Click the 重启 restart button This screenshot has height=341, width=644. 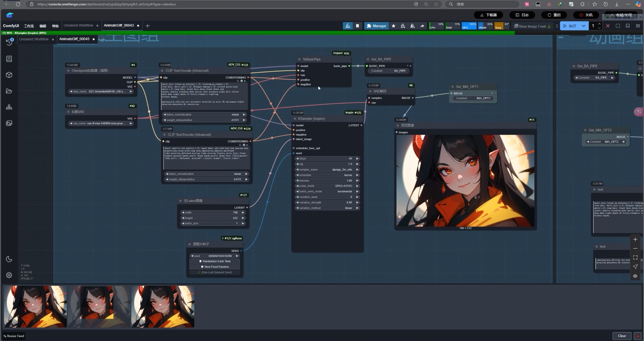(554, 15)
